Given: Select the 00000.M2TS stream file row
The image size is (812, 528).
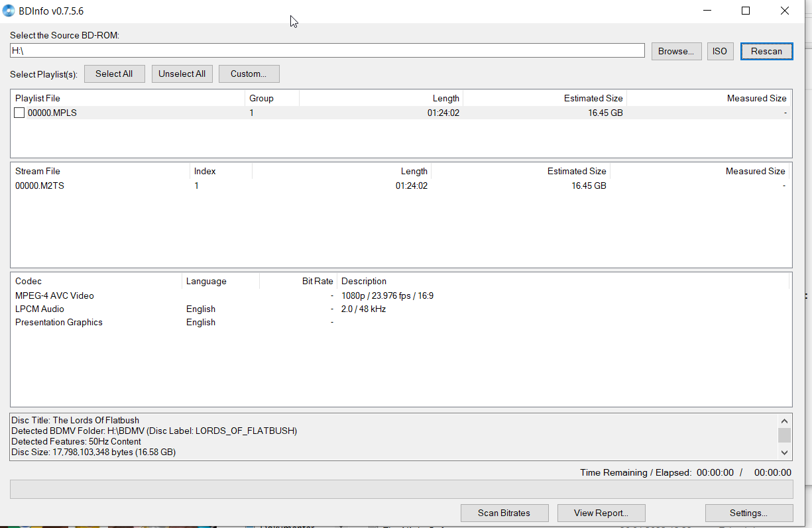Looking at the screenshot, I should (x=401, y=185).
